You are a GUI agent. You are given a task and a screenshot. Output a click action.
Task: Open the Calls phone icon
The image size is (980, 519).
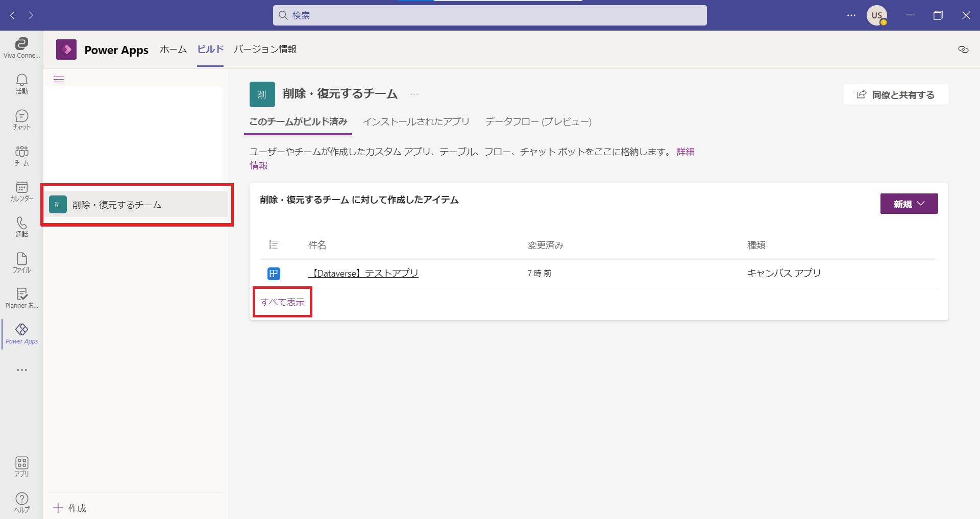click(x=21, y=227)
